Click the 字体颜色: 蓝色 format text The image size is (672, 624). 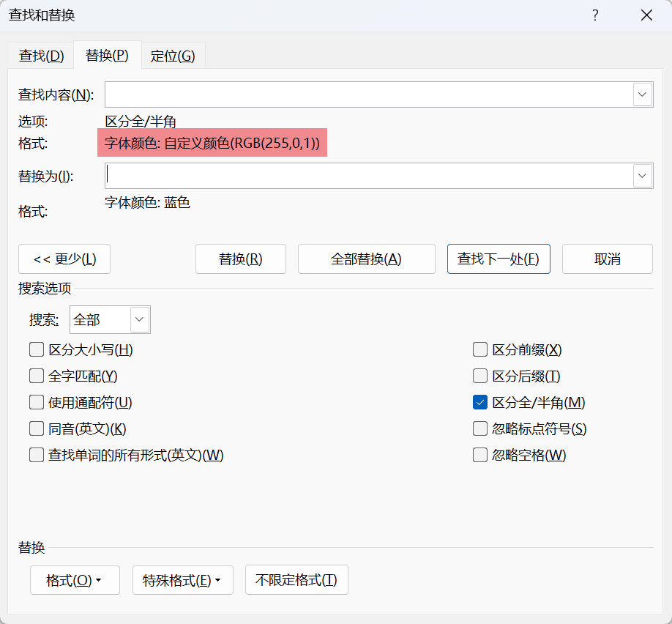point(147,202)
